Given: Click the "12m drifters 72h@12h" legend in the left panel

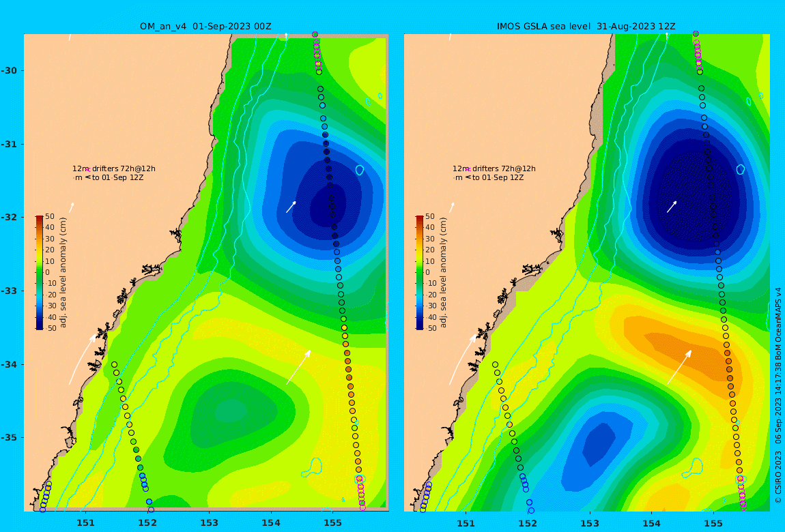Looking at the screenshot, I should 113,169.
